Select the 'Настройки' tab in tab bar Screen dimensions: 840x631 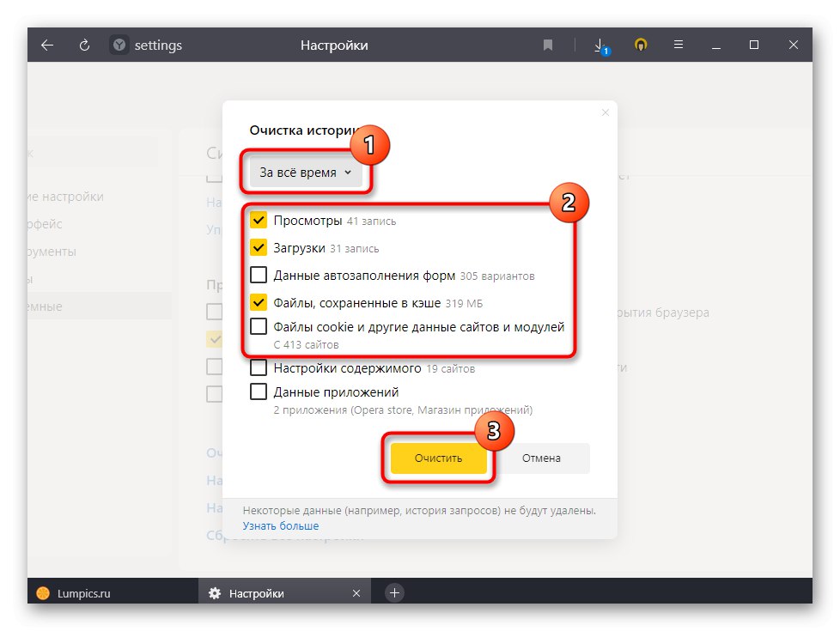(x=284, y=593)
